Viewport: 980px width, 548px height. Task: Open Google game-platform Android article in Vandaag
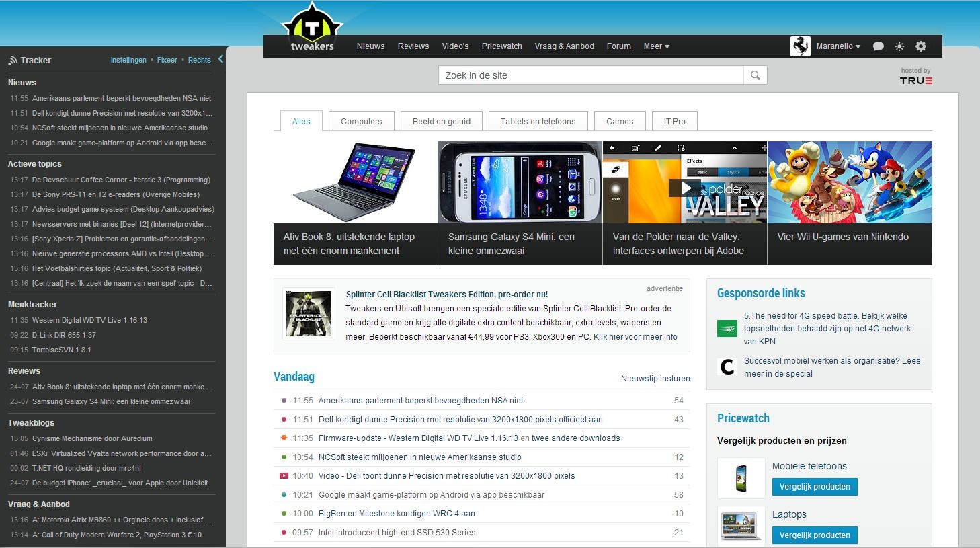432,495
